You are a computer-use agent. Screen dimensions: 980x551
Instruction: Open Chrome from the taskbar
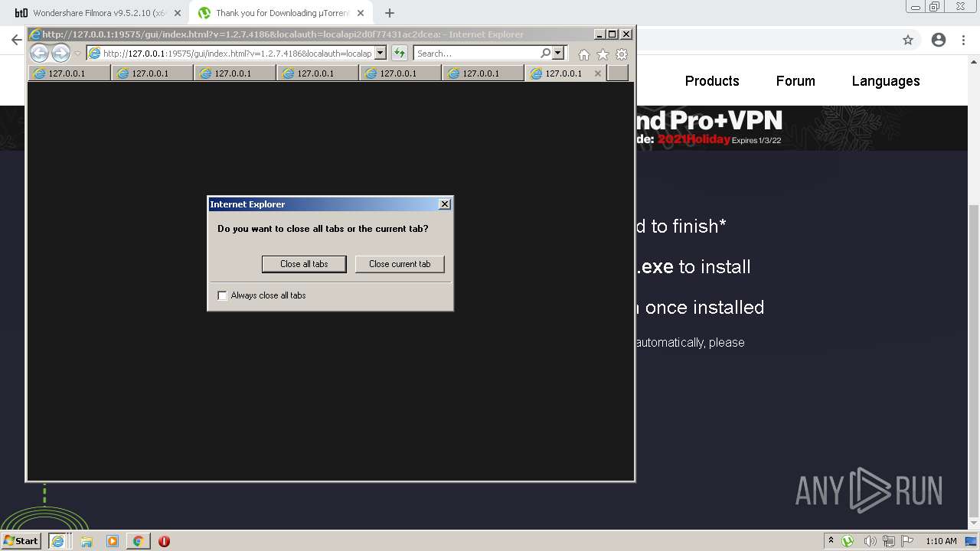139,541
